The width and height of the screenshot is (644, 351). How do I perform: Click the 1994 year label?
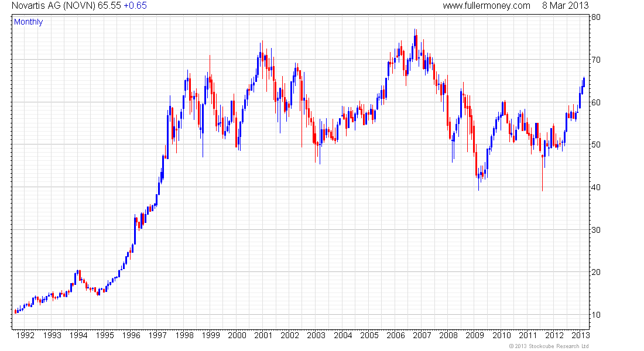[x=78, y=335]
